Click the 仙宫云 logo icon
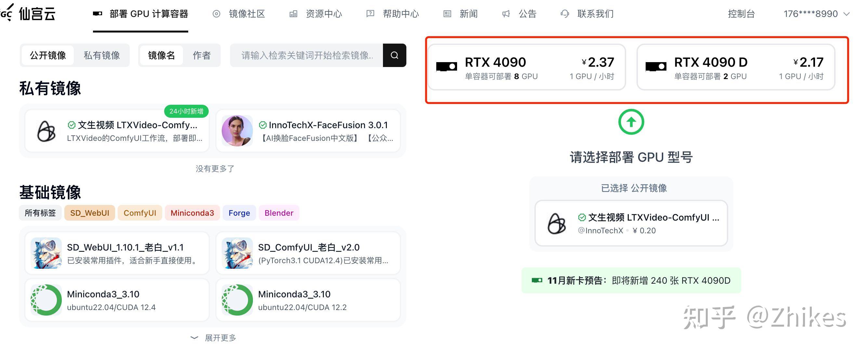The image size is (868, 352). coord(7,13)
